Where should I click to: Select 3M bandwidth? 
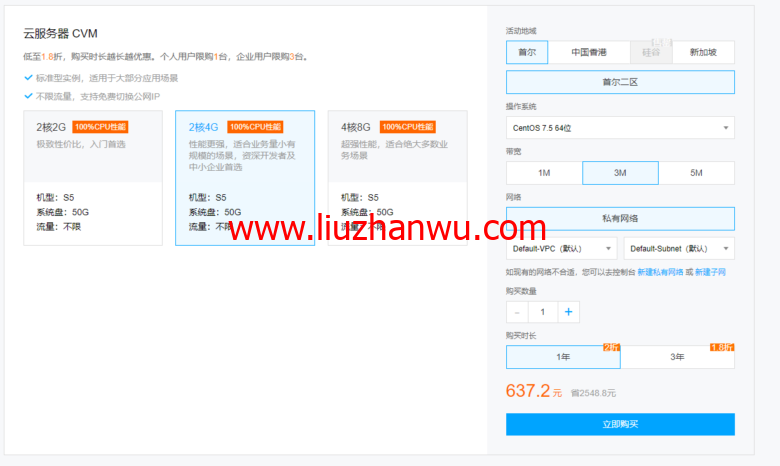(620, 173)
